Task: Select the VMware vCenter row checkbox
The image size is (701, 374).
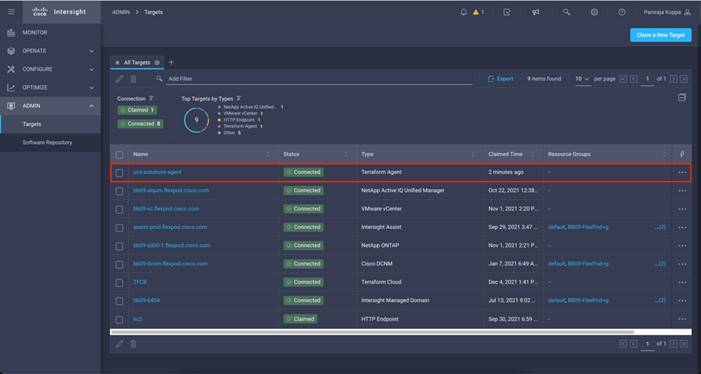Action: [119, 210]
